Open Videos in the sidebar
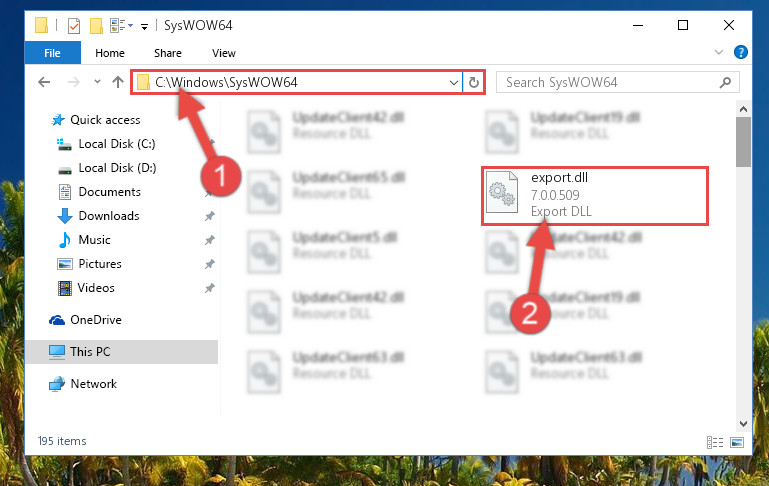Image resolution: width=769 pixels, height=486 pixels. pos(96,288)
